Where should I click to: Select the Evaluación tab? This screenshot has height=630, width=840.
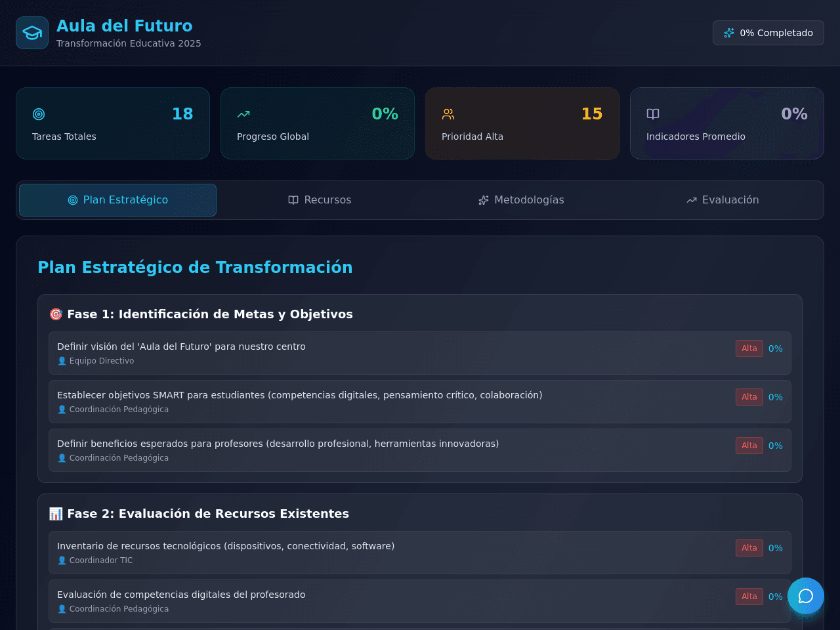pos(723,200)
